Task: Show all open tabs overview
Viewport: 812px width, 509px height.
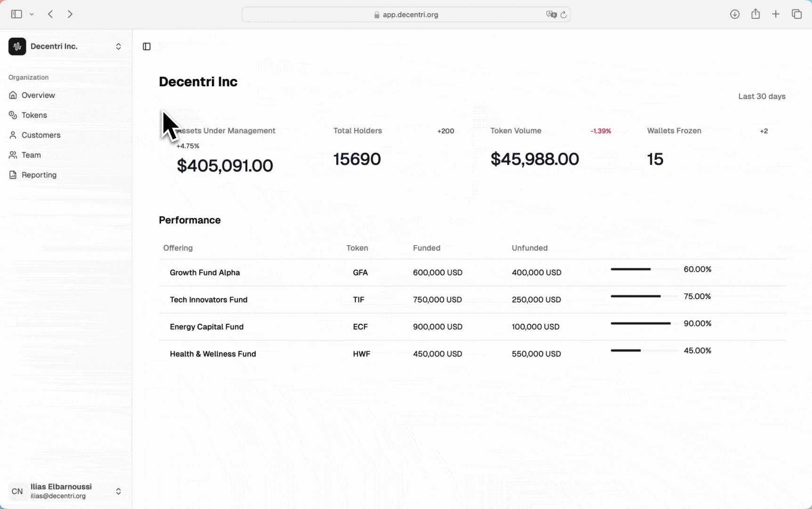Action: tap(796, 14)
